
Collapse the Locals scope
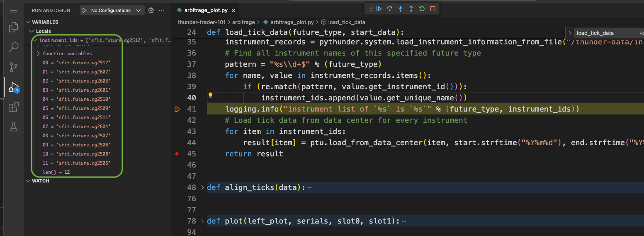click(x=32, y=31)
